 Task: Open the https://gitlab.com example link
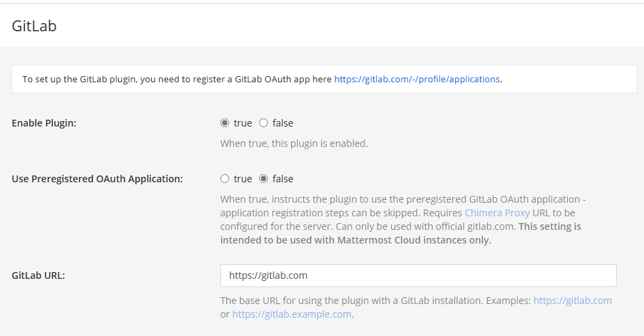coord(573,301)
